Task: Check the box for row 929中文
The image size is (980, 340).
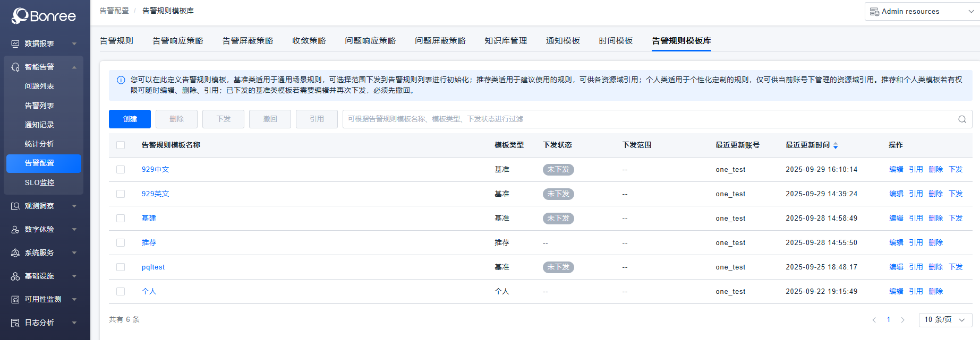Action: pyautogui.click(x=121, y=170)
